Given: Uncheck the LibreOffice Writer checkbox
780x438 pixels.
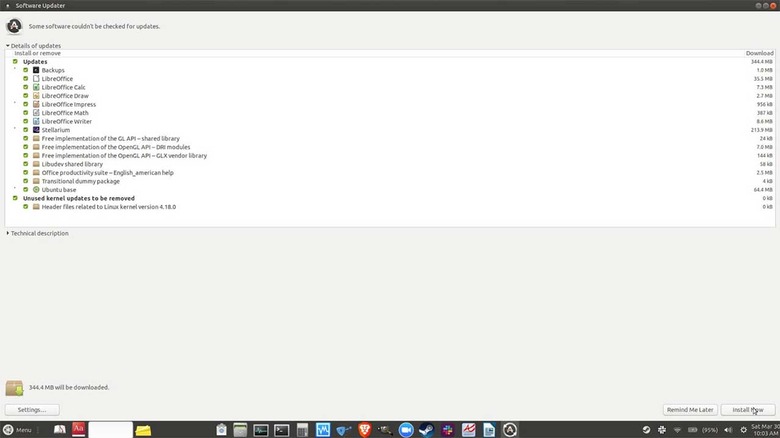Looking at the screenshot, I should tap(25, 121).
